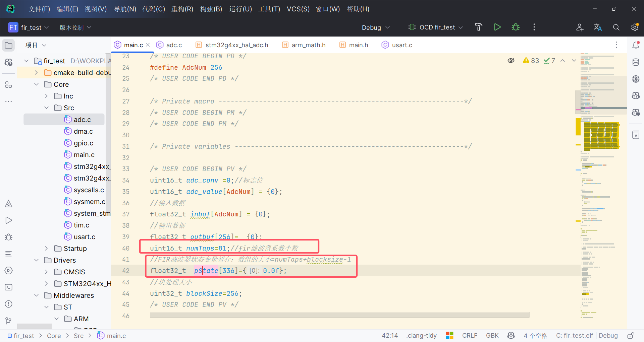Open the project view (项目) dropdown
The height and width of the screenshot is (342, 644).
[x=36, y=45]
